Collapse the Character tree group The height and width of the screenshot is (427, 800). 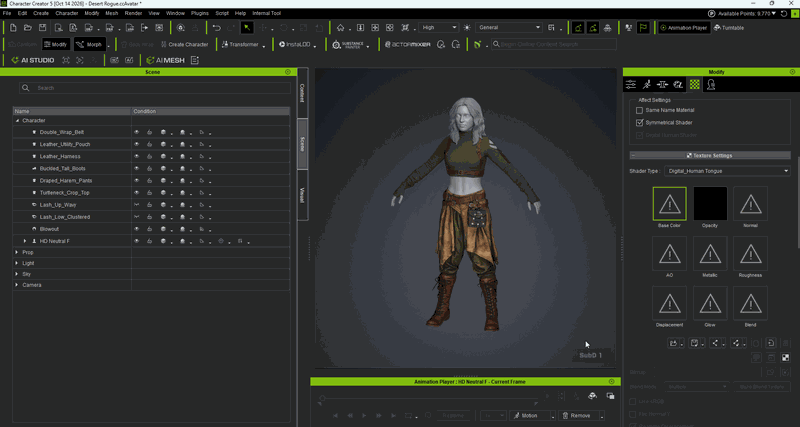17,121
